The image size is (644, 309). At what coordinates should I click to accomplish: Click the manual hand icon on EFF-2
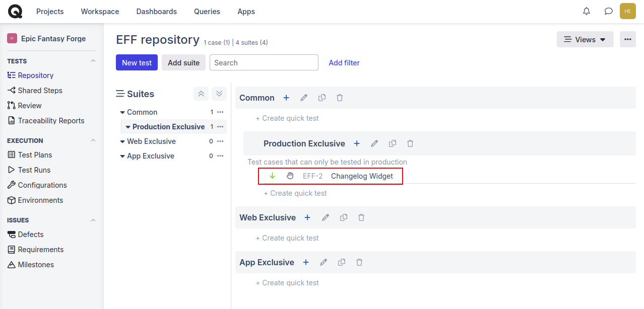(x=290, y=176)
